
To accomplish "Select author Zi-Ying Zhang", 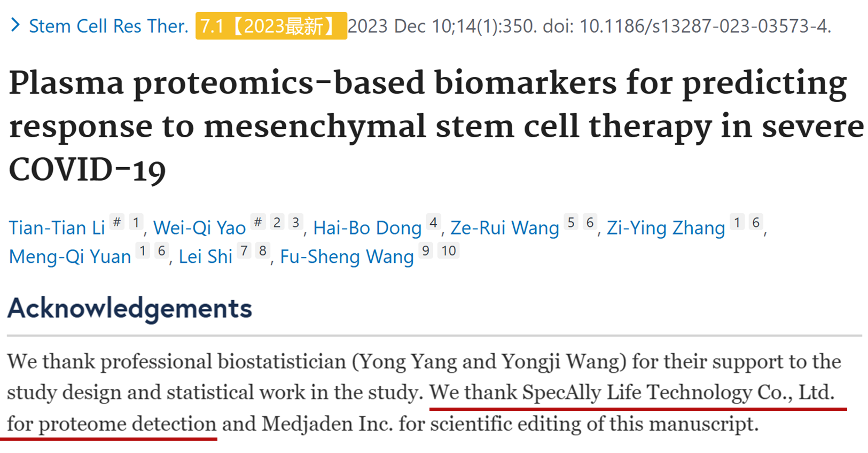I will point(666,228).
